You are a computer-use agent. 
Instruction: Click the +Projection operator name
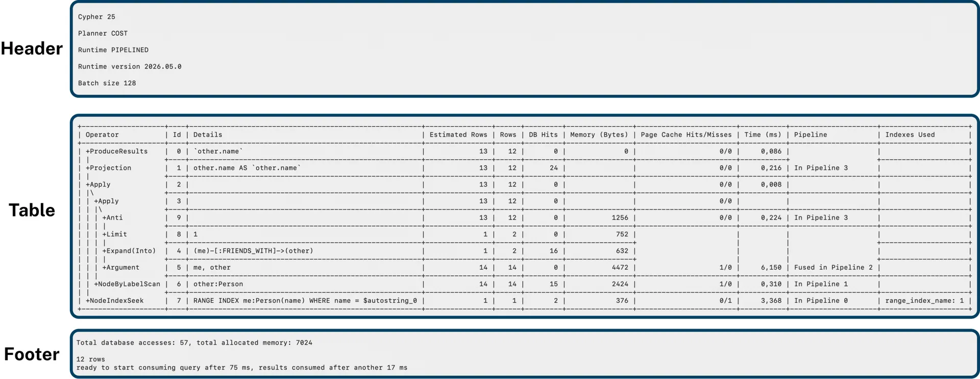[x=108, y=168]
